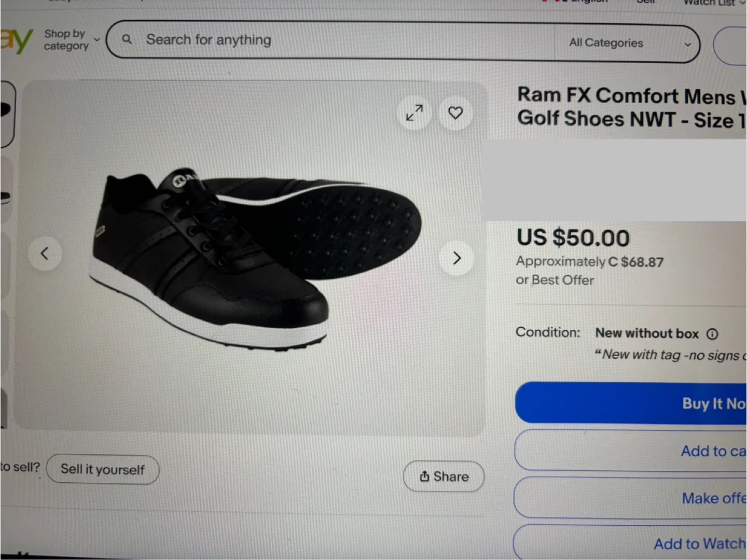747x560 pixels.
Task: Open condition info icon beside New without box
Action: [712, 334]
